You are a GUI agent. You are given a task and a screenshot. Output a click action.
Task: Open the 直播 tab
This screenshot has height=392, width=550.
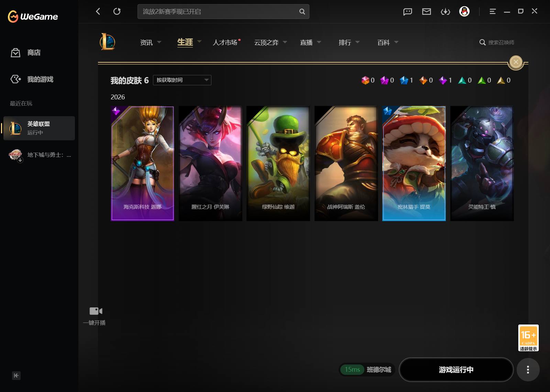306,42
